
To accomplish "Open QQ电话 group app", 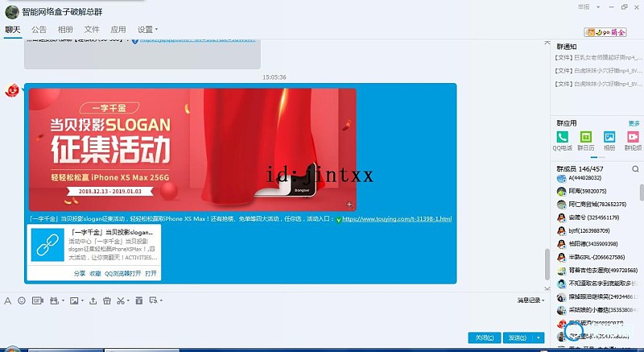I will tap(562, 141).
